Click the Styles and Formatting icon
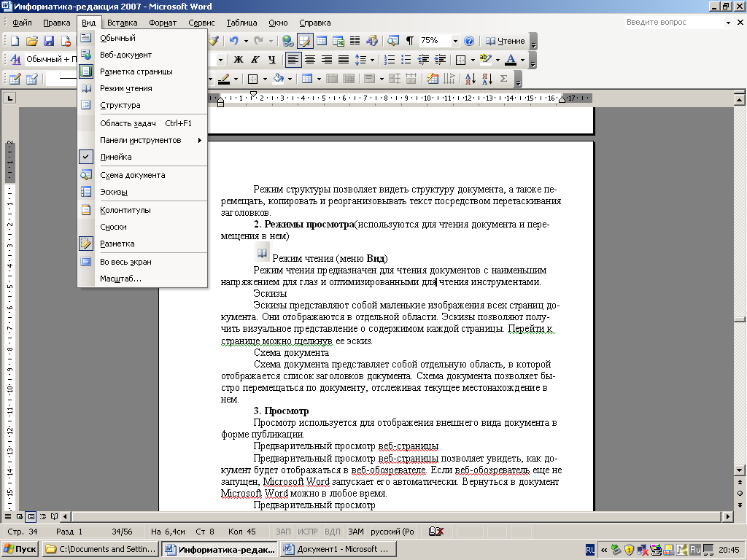This screenshot has height=560, width=747. [15, 60]
